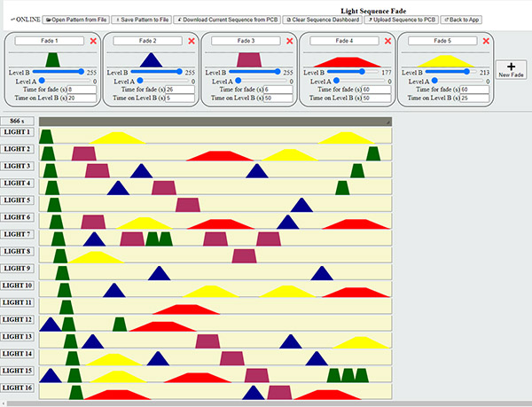Image resolution: width=532 pixels, height=407 pixels.
Task: Select the LIGHT 8 row label
Action: (17, 252)
